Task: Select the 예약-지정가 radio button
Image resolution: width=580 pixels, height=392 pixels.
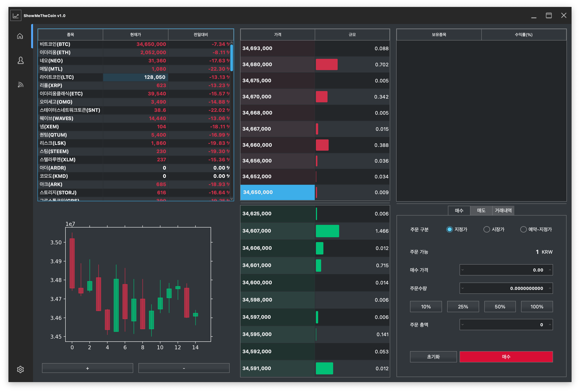Action: [523, 229]
